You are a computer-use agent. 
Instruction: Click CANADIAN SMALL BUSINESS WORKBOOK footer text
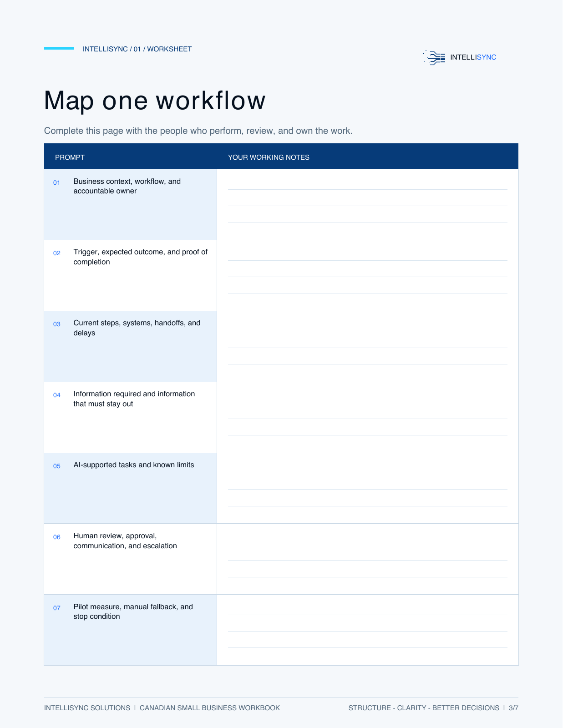point(210,708)
